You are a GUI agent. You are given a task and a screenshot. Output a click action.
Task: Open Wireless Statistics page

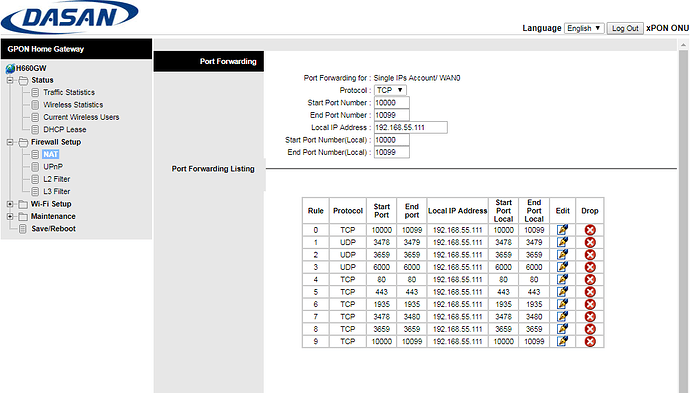pyautogui.click(x=73, y=105)
